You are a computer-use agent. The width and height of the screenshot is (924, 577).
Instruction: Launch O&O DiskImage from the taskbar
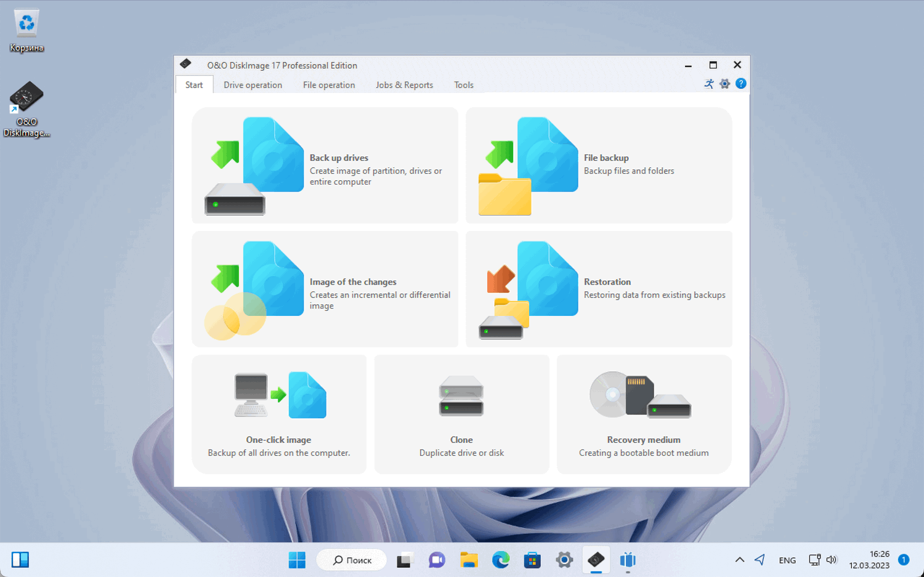[596, 560]
